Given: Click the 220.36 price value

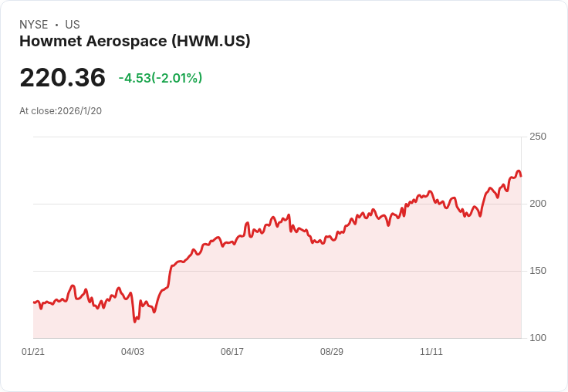Looking at the screenshot, I should pos(63,77).
